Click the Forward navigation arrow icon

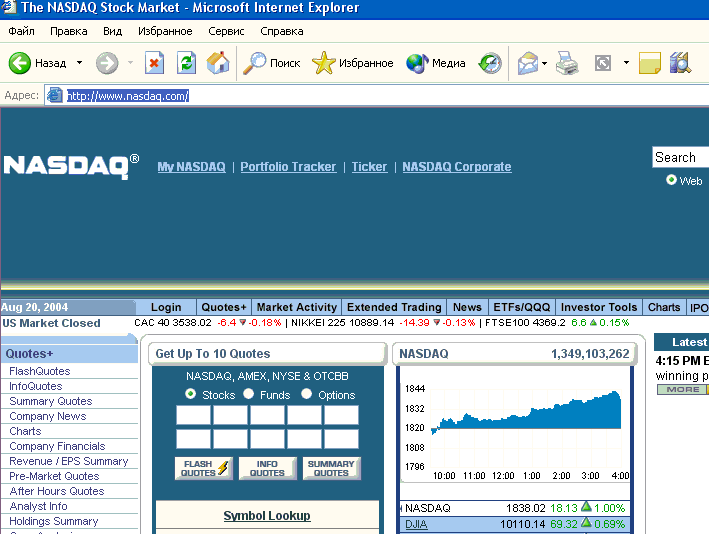click(x=107, y=63)
